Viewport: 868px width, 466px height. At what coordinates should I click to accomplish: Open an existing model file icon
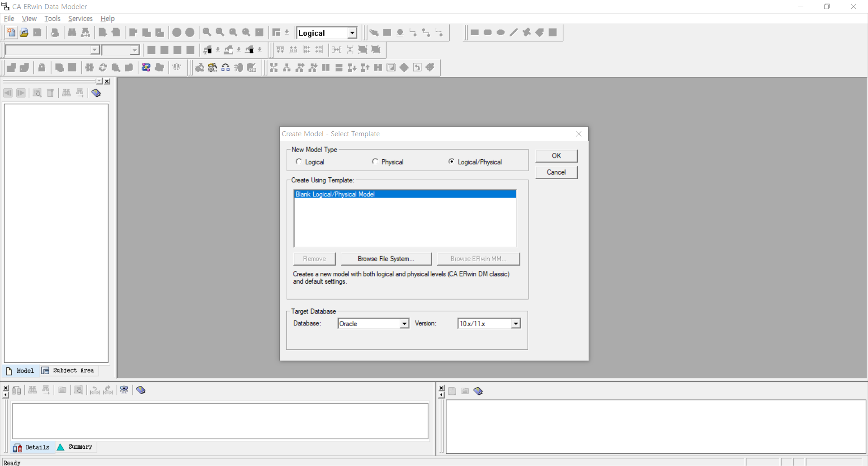point(24,32)
